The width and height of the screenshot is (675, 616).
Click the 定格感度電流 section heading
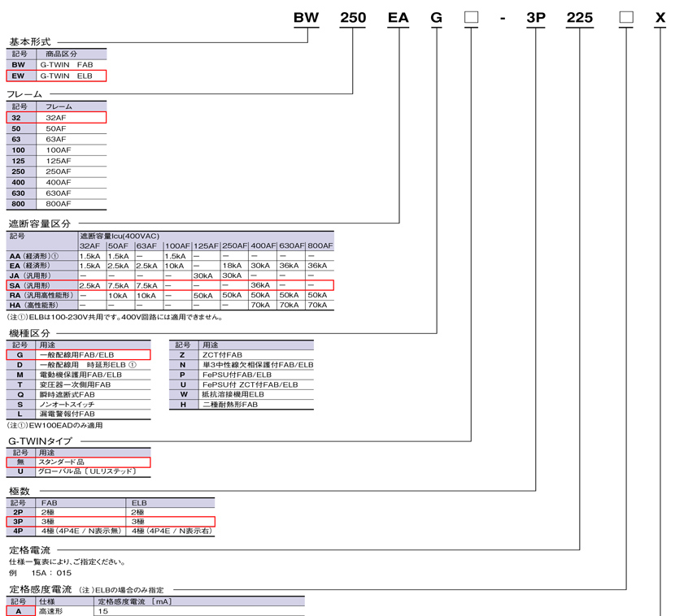tap(41, 589)
